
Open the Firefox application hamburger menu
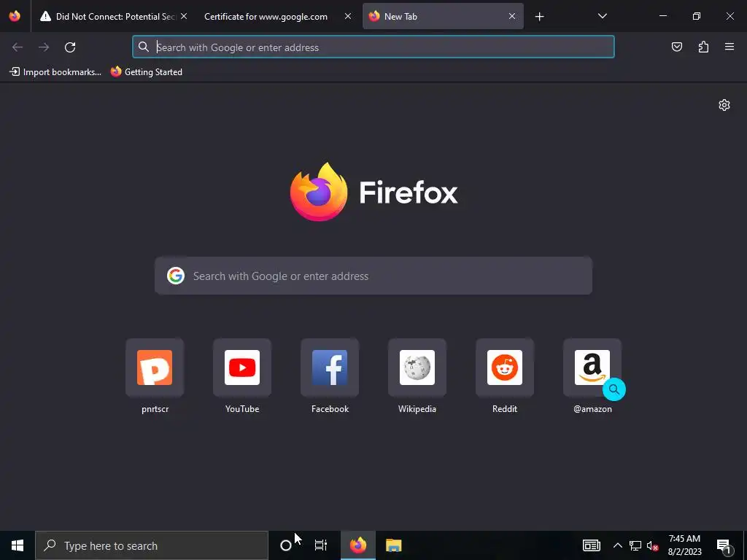(x=729, y=47)
